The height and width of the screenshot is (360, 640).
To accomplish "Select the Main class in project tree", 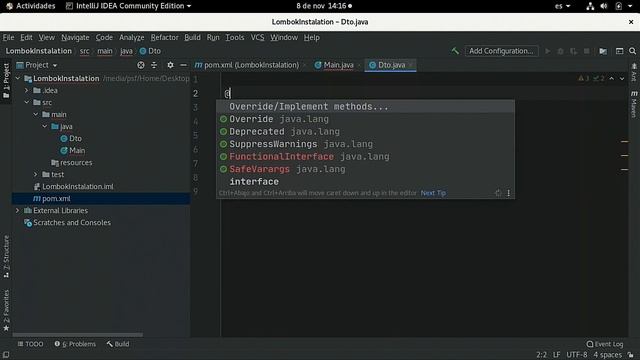I will (73, 151).
